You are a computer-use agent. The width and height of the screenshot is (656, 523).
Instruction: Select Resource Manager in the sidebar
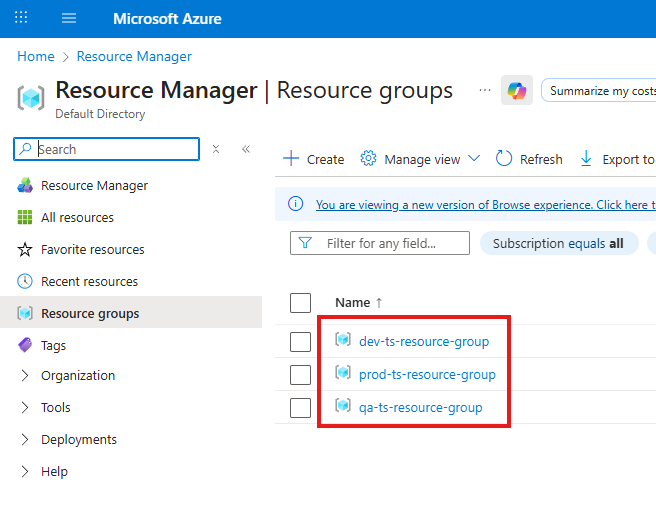[94, 185]
